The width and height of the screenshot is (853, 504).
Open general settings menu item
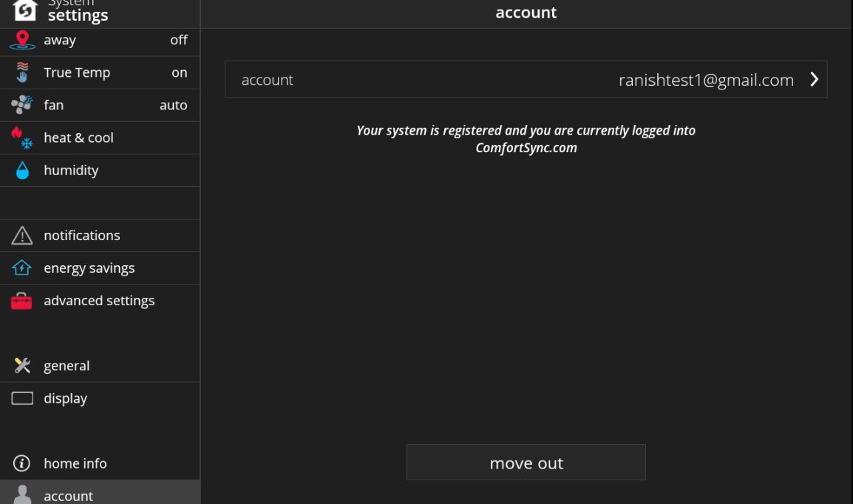point(100,366)
